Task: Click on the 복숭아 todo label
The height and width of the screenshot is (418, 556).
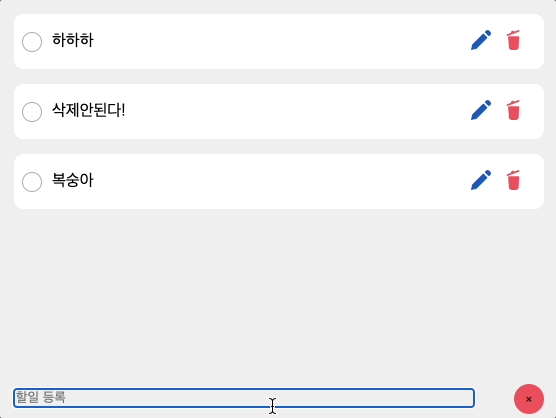Action: (x=73, y=180)
